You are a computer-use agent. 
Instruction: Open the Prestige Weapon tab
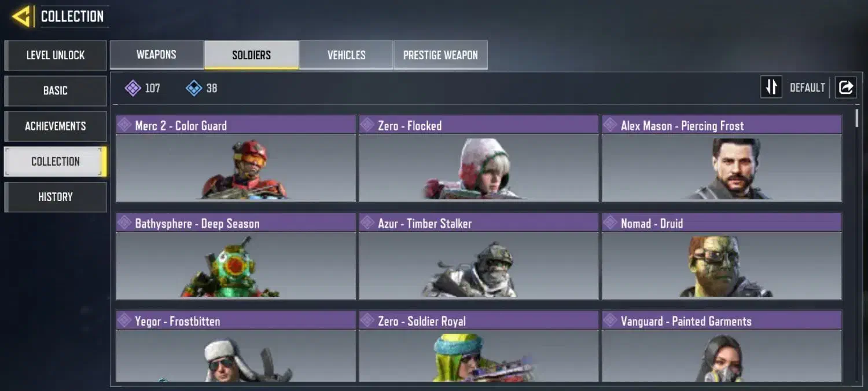click(440, 55)
